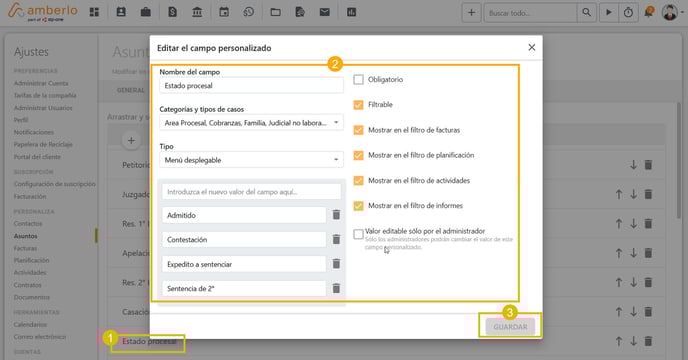Open the email envelope icon in toolbar
Image resolution: width=688 pixels, height=360 pixels.
coord(325,12)
